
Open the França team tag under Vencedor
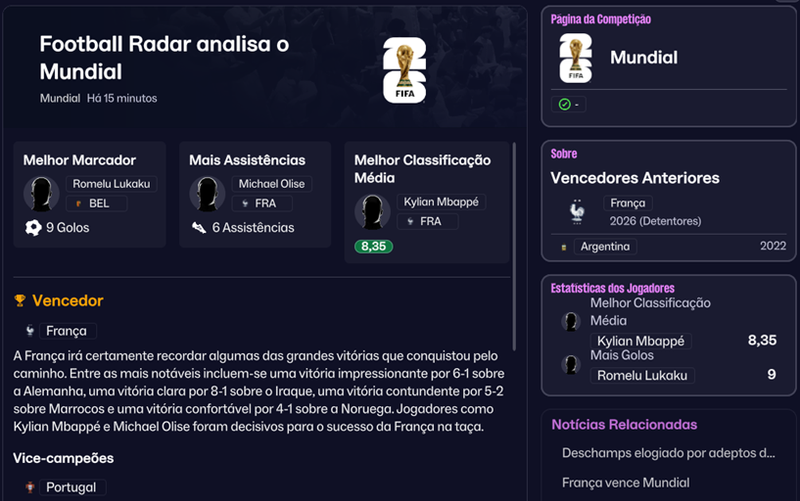(x=67, y=331)
